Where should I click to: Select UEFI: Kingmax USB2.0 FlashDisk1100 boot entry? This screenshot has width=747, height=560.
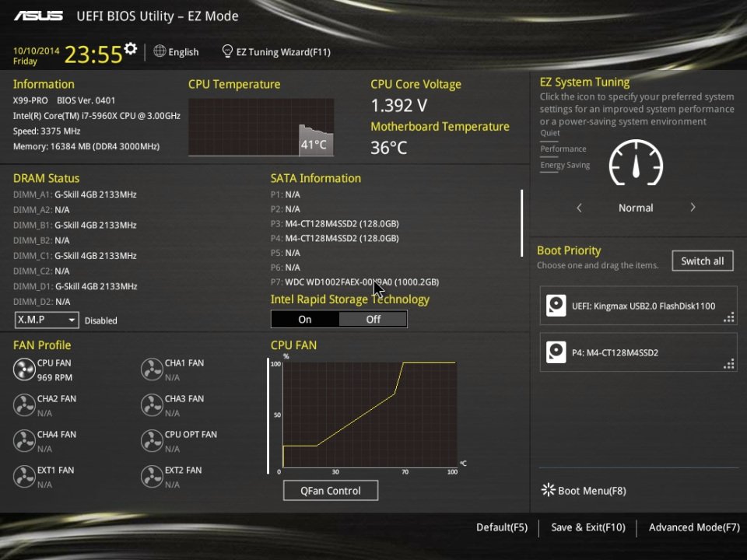[x=638, y=306]
